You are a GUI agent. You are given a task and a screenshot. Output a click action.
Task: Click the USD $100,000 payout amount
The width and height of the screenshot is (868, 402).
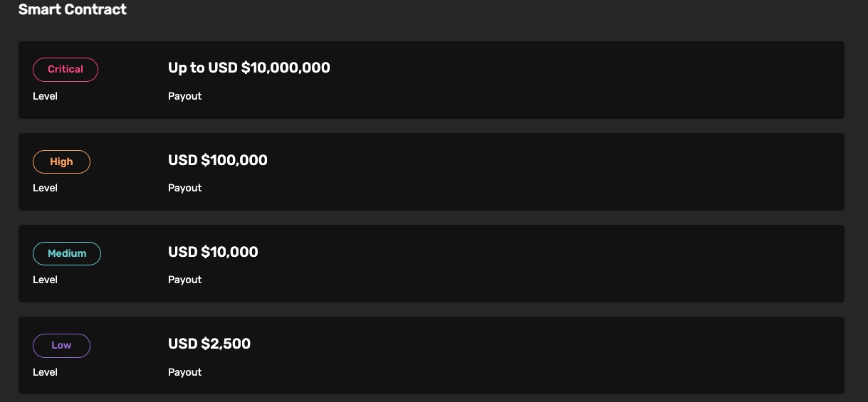(x=218, y=160)
